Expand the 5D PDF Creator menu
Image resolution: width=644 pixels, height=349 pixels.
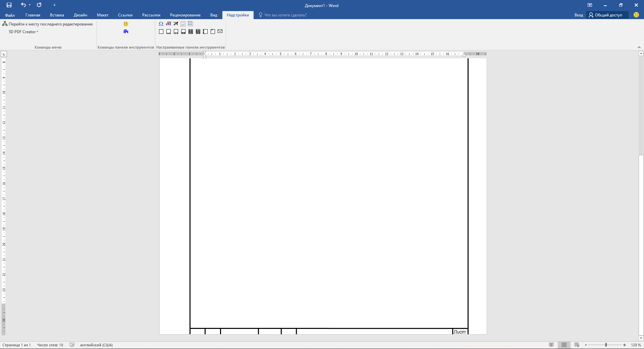tap(23, 32)
